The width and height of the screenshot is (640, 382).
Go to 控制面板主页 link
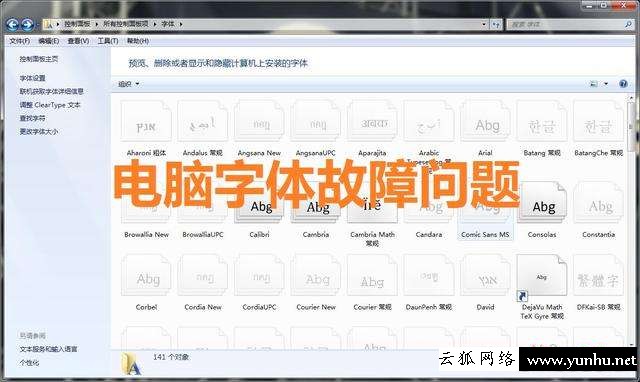click(x=39, y=59)
